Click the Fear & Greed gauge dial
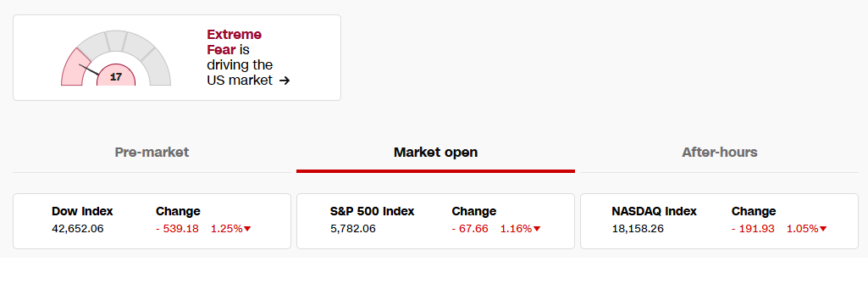Viewport: 868px width, 306px height. 116,58
